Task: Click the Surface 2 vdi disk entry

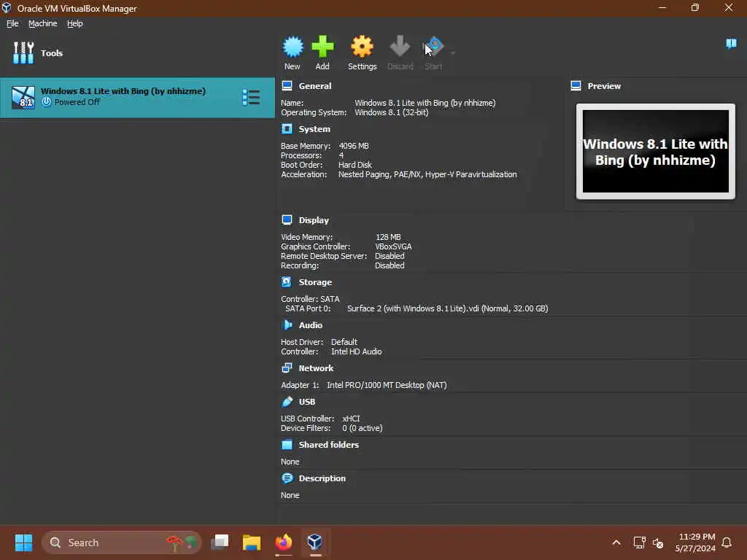Action: click(x=447, y=308)
